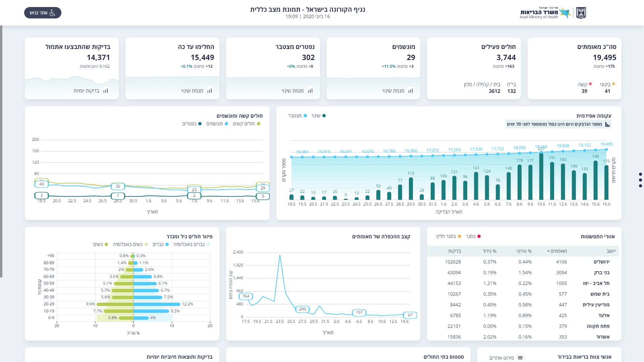Select the middle page navigation dot
644x362 pixels.
click(640, 180)
